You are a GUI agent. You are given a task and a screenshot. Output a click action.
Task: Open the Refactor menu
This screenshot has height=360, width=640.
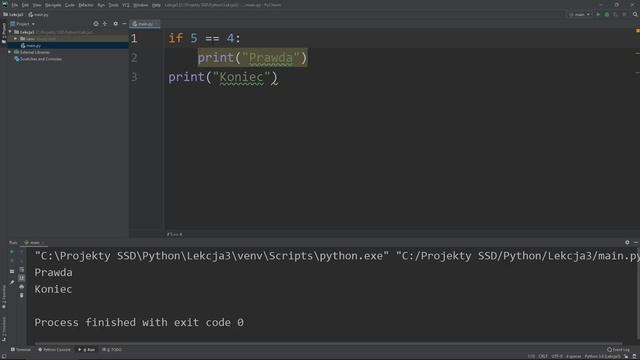point(86,5)
